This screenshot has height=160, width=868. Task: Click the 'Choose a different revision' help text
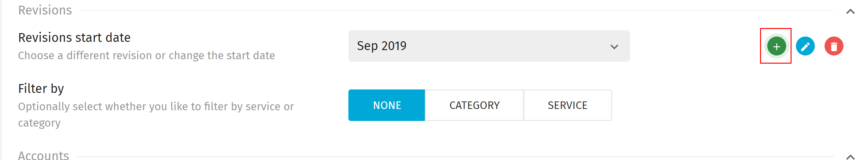point(147,55)
